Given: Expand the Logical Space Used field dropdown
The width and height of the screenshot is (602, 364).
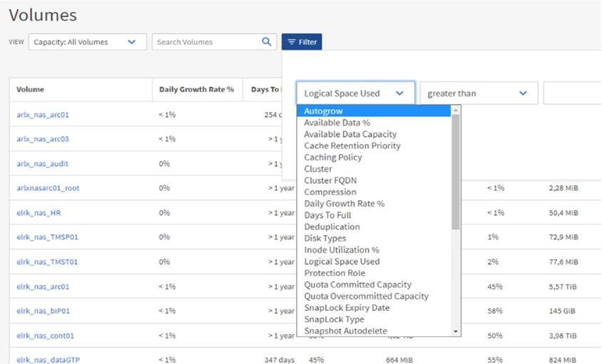Looking at the screenshot, I should click(x=355, y=93).
